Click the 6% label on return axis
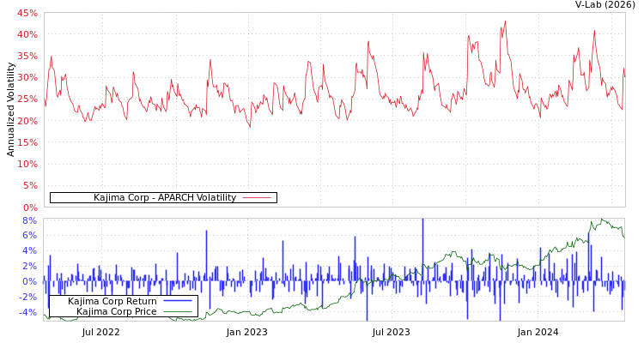Screen dimensions: 644x343 [x=29, y=236]
